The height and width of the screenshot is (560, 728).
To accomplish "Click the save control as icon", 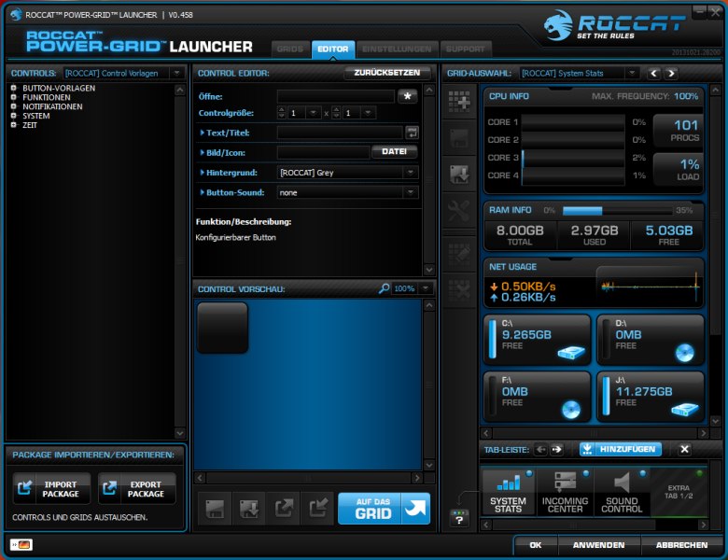I will (249, 509).
